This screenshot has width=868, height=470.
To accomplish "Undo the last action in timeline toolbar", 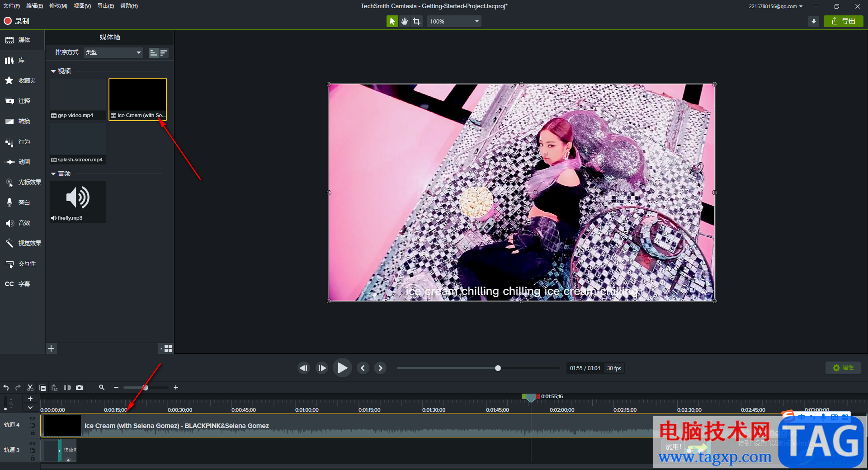I will click(x=6, y=388).
